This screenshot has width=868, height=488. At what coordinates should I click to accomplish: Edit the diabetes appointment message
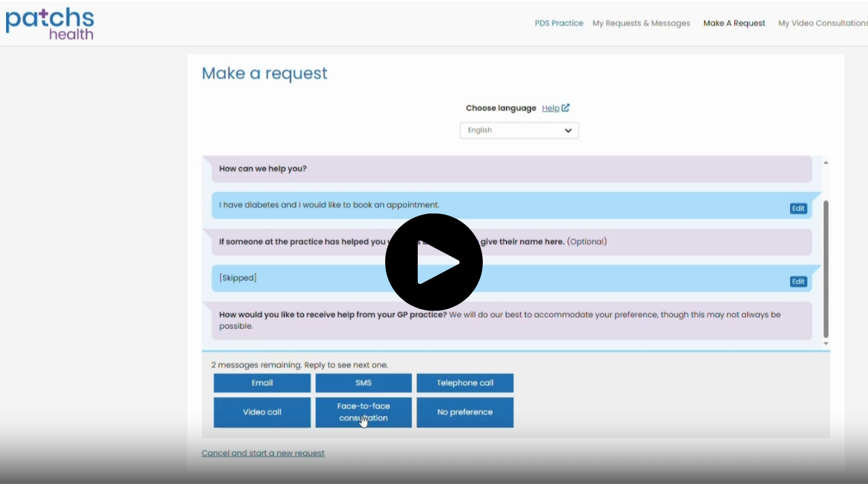click(x=798, y=209)
